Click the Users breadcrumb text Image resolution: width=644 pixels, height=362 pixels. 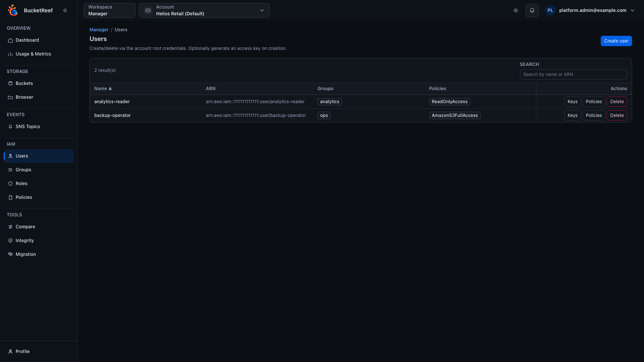click(x=121, y=30)
